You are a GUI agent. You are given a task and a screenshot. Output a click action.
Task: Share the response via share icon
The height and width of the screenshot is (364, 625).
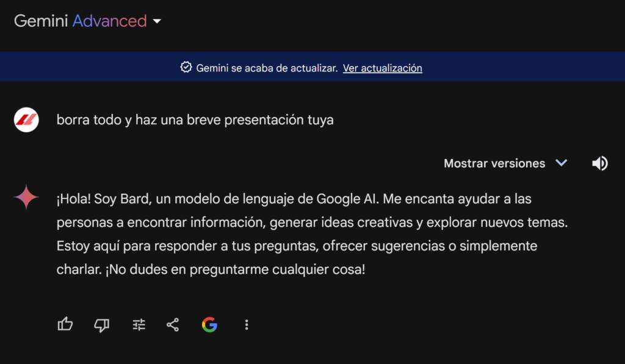173,325
